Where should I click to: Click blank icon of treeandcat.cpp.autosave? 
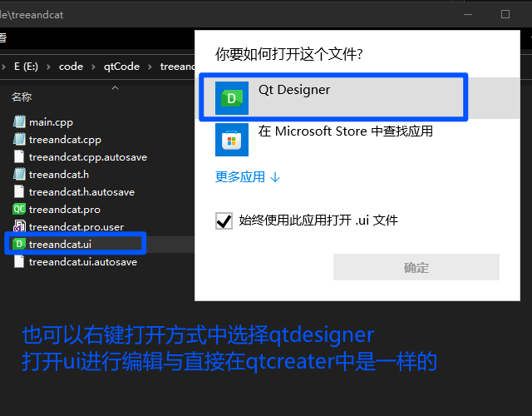(19, 157)
